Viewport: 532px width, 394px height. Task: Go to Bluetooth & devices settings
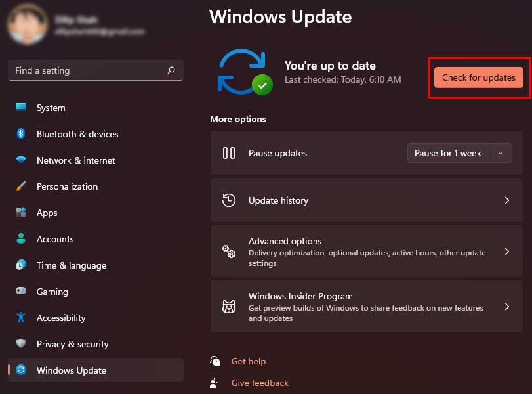[96, 134]
